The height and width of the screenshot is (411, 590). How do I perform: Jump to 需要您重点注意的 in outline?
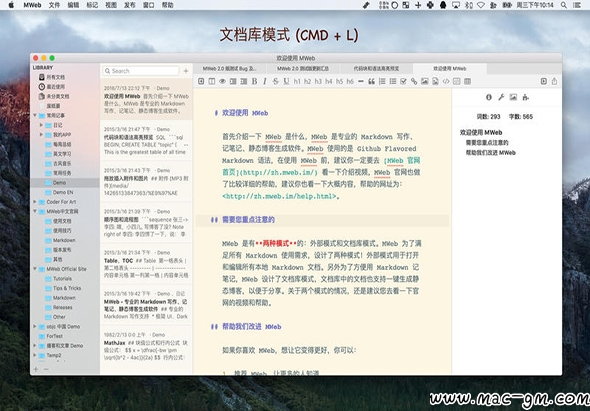click(487, 143)
